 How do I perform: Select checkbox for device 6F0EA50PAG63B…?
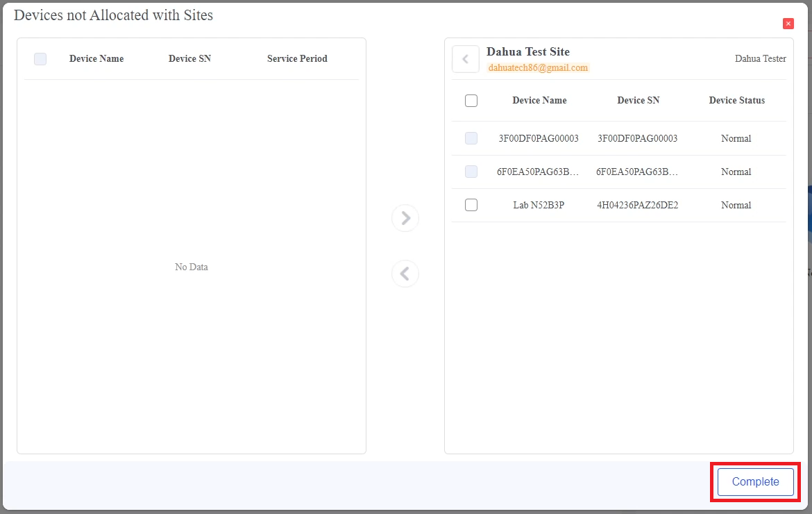(x=471, y=172)
